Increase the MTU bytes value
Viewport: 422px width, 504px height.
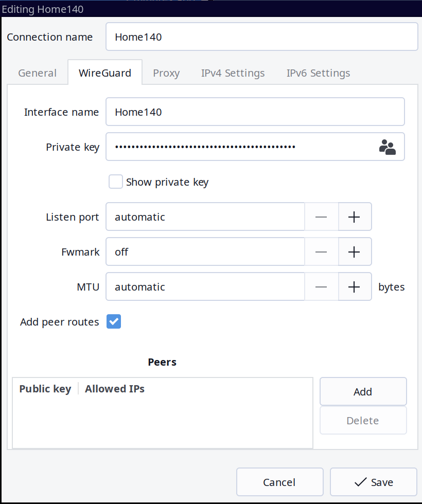tap(354, 287)
